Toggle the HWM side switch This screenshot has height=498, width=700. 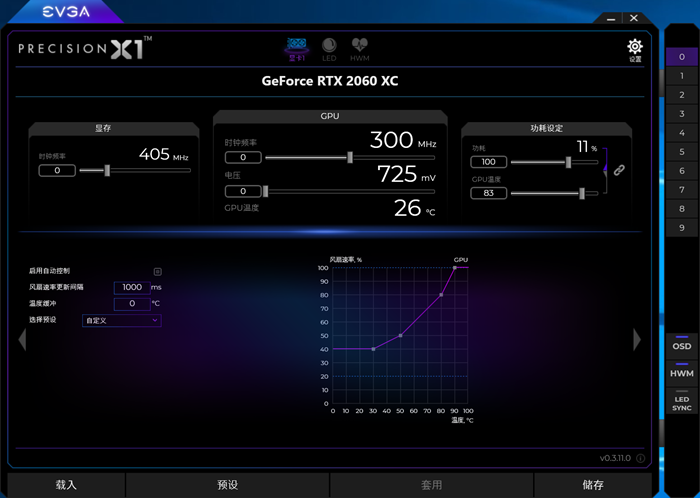tap(682, 370)
